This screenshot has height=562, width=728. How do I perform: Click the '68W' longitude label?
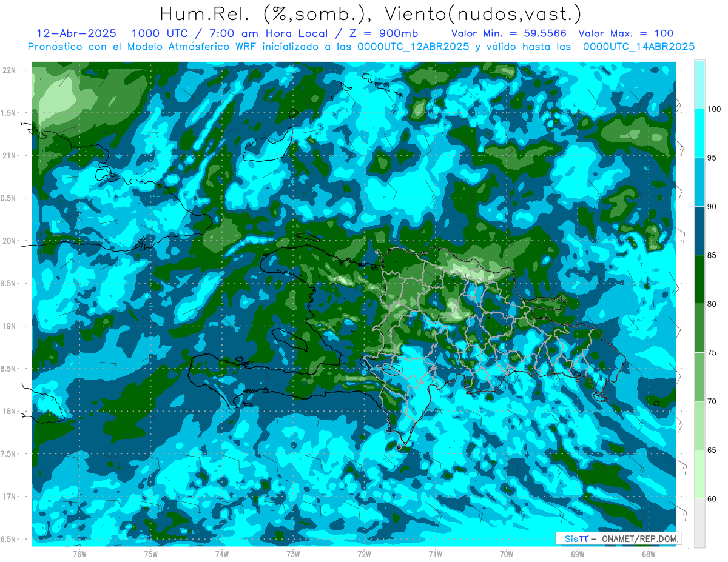tap(649, 554)
